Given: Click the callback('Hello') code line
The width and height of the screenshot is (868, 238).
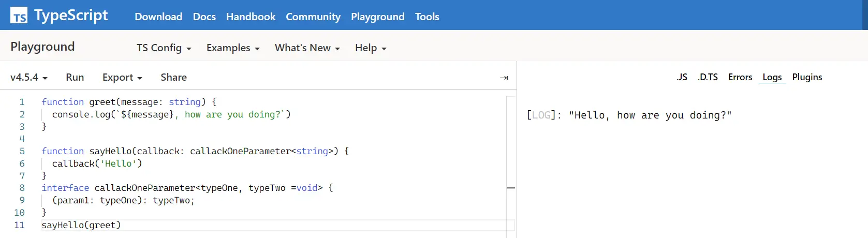Looking at the screenshot, I should [x=97, y=163].
